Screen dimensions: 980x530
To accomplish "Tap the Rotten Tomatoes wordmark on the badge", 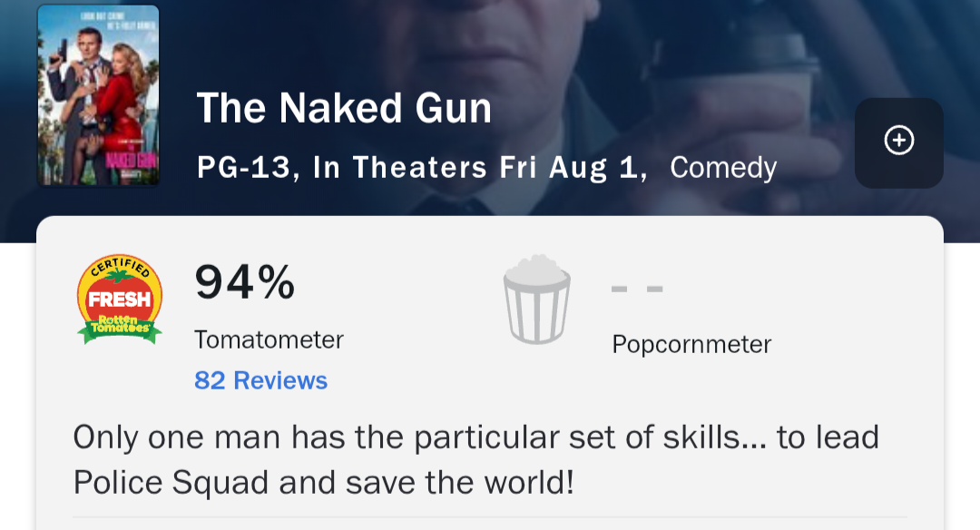I will [120, 326].
